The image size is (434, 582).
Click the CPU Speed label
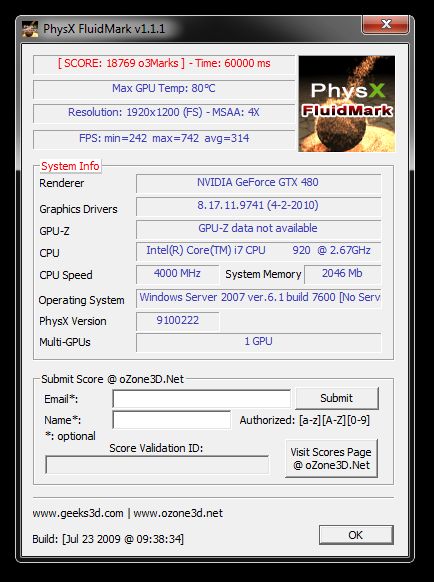(66, 275)
